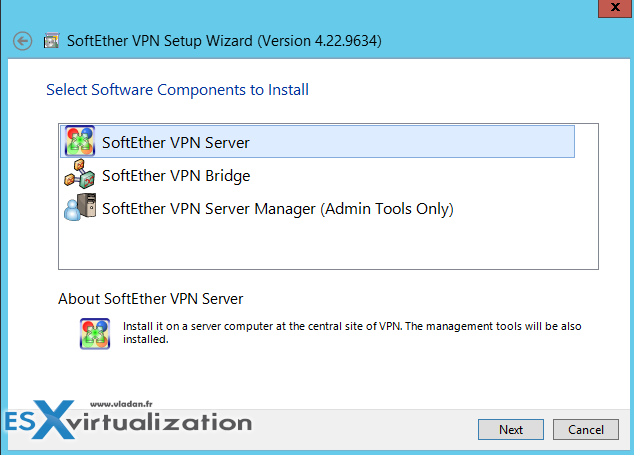Click the SoftEther VPN Bridge icon
The image size is (634, 455).
[80, 174]
